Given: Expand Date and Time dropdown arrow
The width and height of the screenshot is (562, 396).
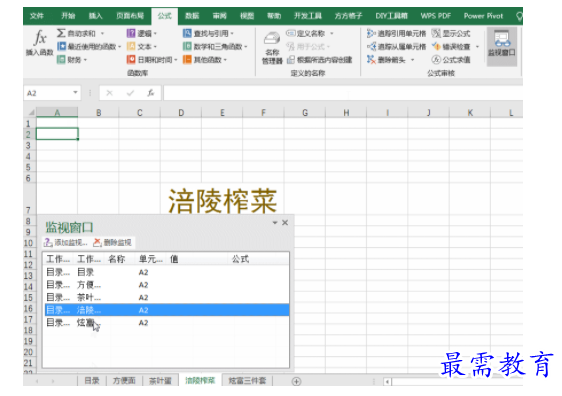Looking at the screenshot, I should pyautogui.click(x=176, y=60).
